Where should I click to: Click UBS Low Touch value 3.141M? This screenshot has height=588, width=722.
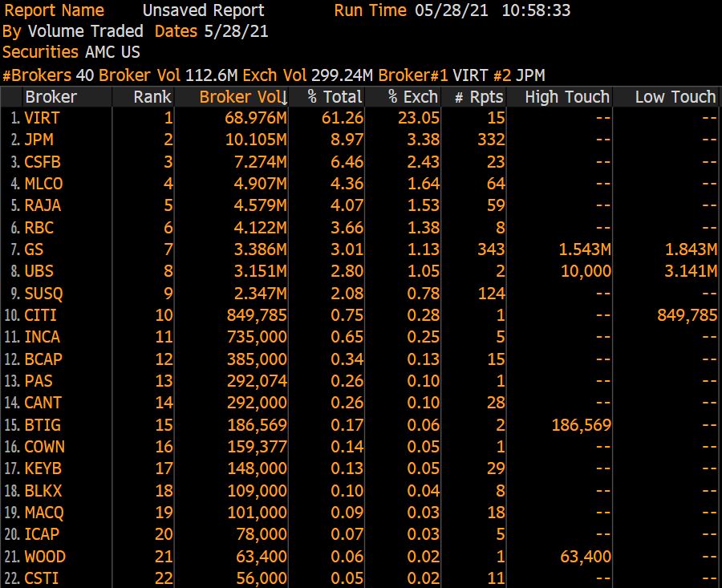[x=692, y=271]
